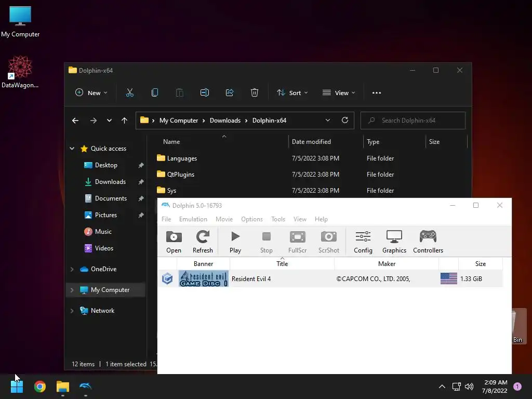This screenshot has height=399, width=532.
Task: Show hidden system tray icons
Action: (x=442, y=387)
